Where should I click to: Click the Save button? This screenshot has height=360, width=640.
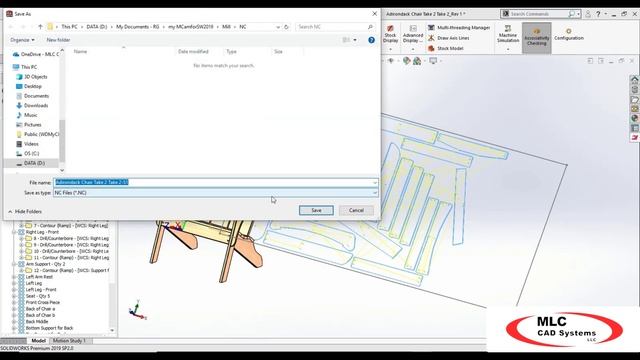(x=316, y=210)
